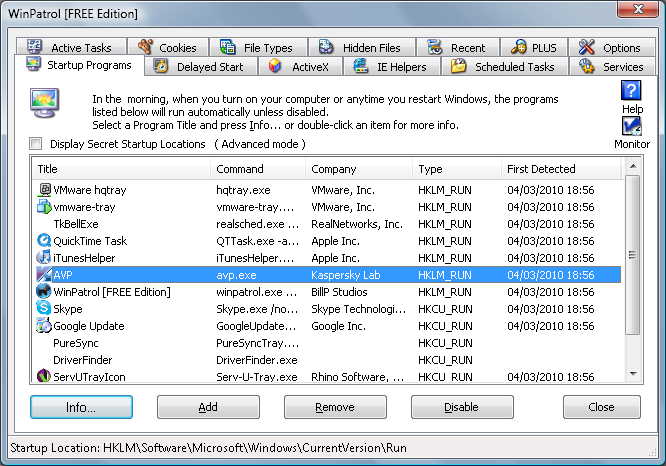Click the realsched.exe command cell

coord(257,224)
